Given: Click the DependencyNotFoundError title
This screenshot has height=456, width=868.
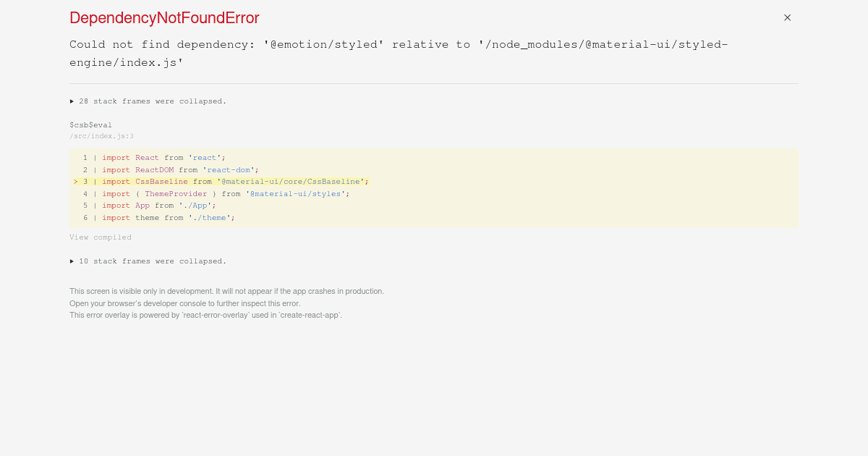Looking at the screenshot, I should click(164, 18).
